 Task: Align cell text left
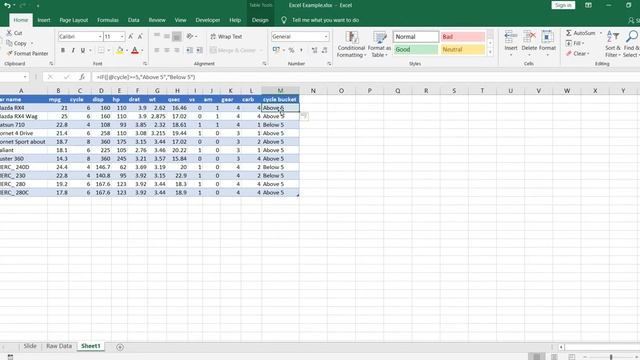pyautogui.click(x=157, y=50)
